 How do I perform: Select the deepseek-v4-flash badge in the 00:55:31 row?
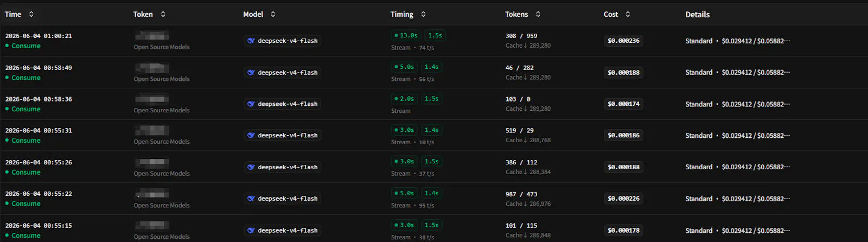point(282,135)
